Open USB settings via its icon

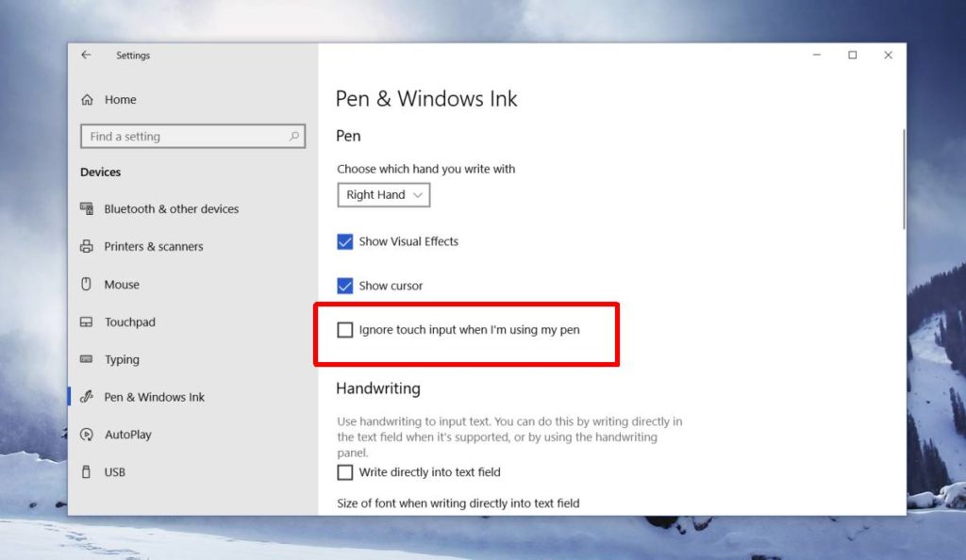click(87, 471)
